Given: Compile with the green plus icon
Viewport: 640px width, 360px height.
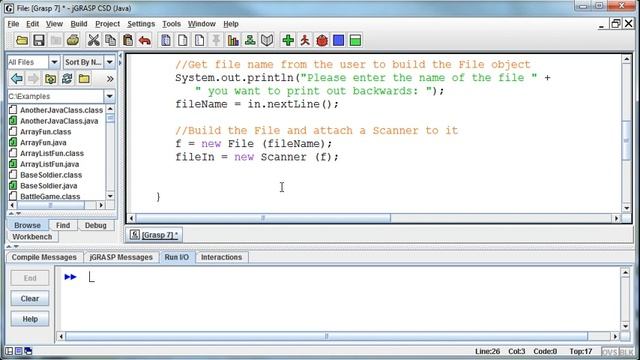Looking at the screenshot, I should 288,40.
